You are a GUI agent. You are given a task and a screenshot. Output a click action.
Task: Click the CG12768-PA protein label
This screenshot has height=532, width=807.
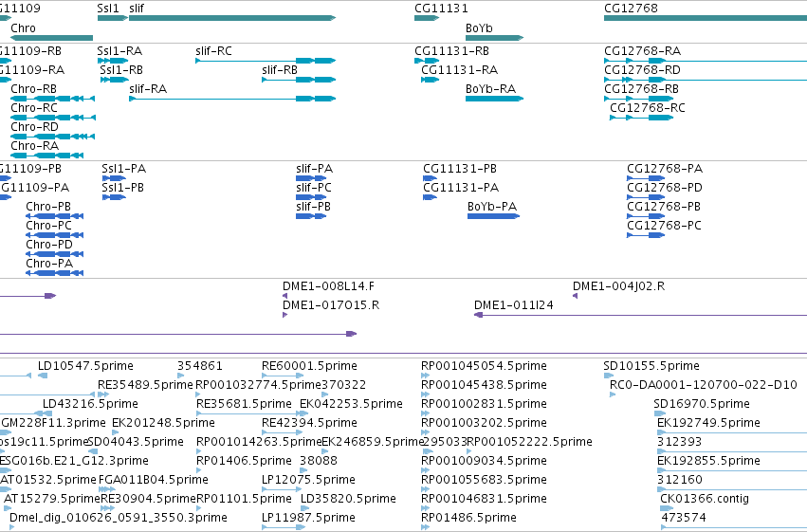click(665, 169)
